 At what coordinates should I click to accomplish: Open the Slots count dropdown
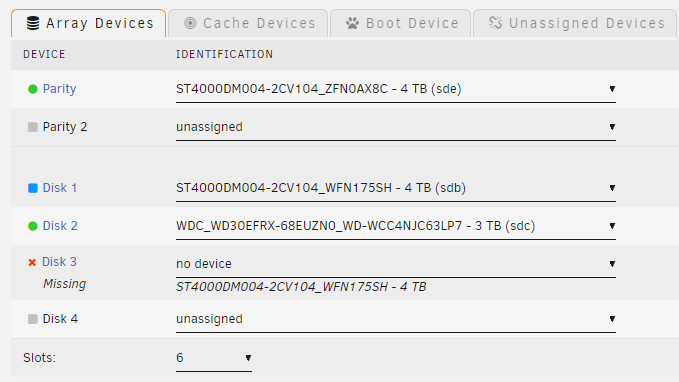coord(214,358)
